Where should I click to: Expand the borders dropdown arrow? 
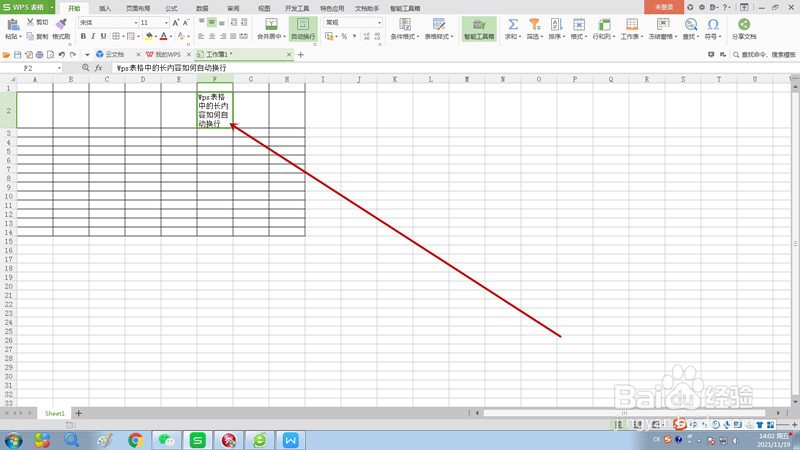[123, 36]
